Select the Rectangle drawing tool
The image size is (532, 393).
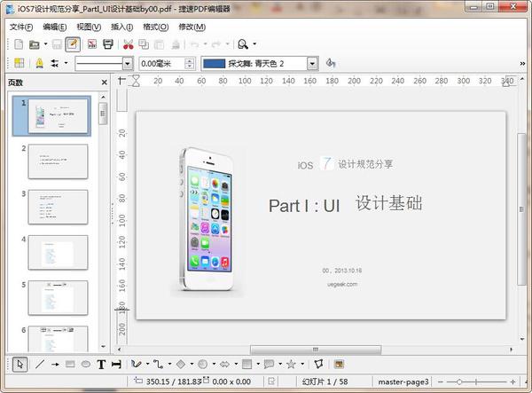pyautogui.click(x=70, y=365)
